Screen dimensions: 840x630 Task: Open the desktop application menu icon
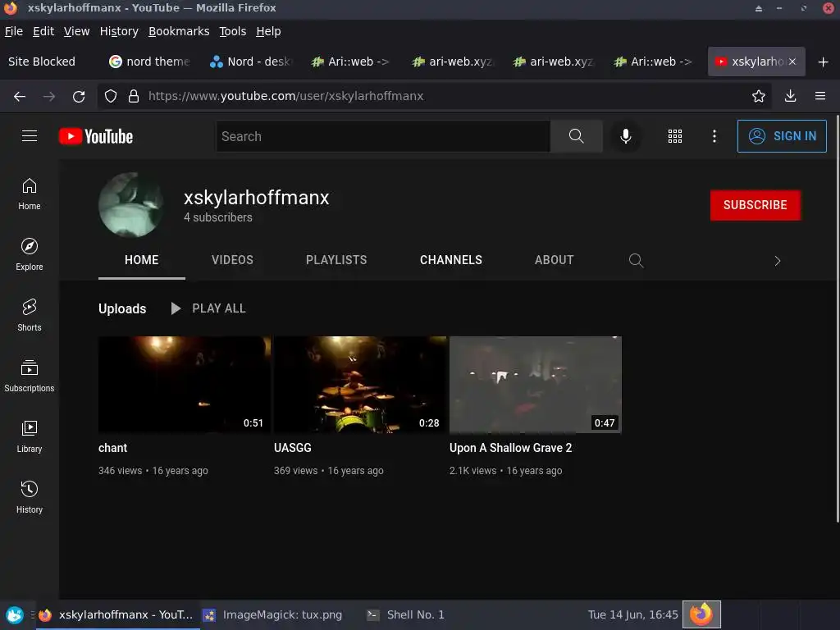[x=15, y=615]
